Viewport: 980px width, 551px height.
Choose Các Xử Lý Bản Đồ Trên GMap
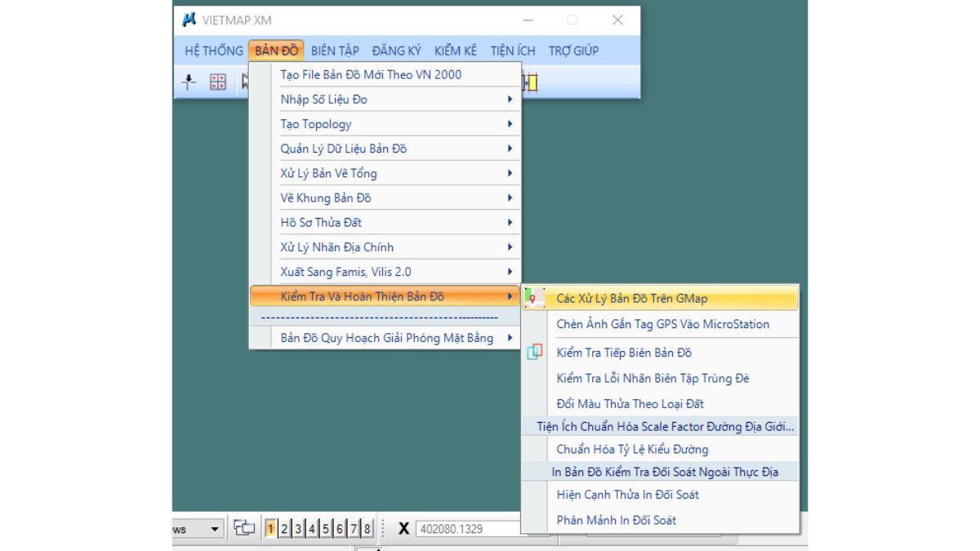click(661, 298)
